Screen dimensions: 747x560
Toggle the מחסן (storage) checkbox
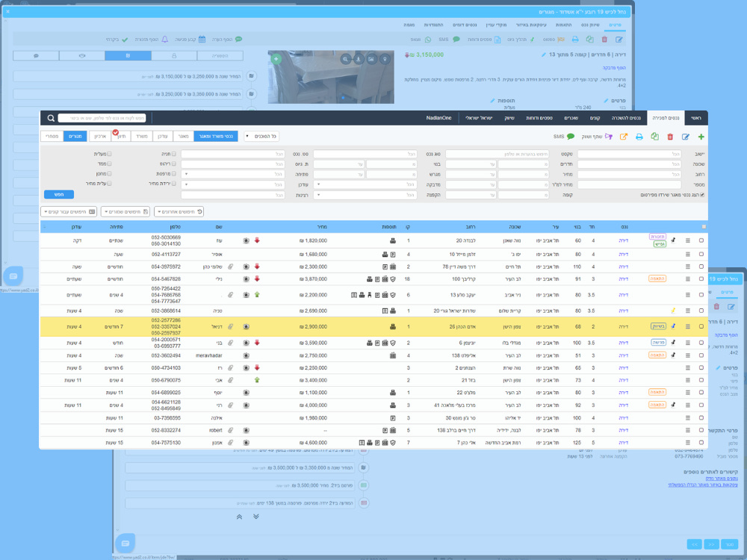click(110, 174)
